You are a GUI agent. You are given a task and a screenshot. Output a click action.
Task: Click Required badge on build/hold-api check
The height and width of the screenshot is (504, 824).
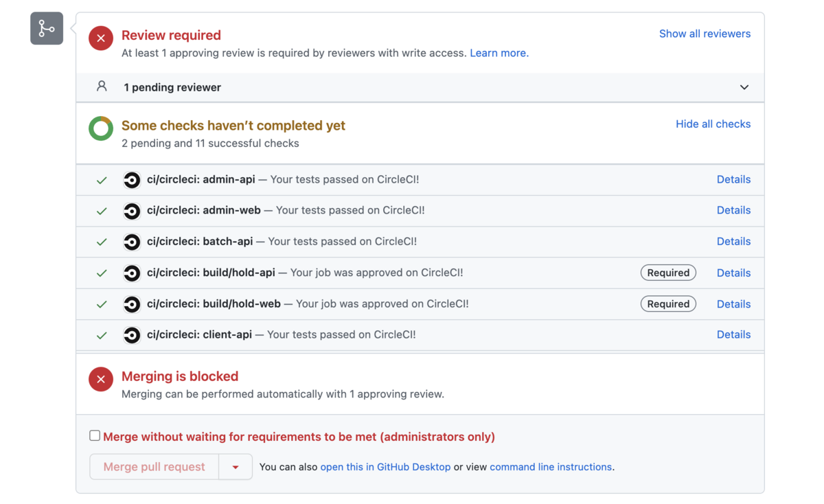668,273
